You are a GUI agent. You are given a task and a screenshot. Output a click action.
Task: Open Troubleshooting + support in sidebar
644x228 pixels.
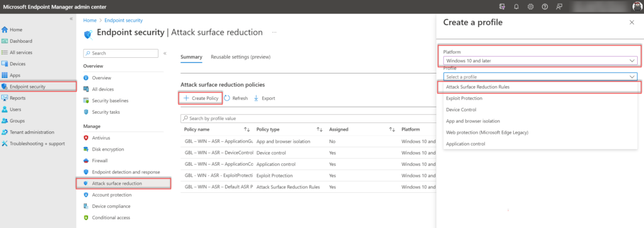[x=37, y=144]
